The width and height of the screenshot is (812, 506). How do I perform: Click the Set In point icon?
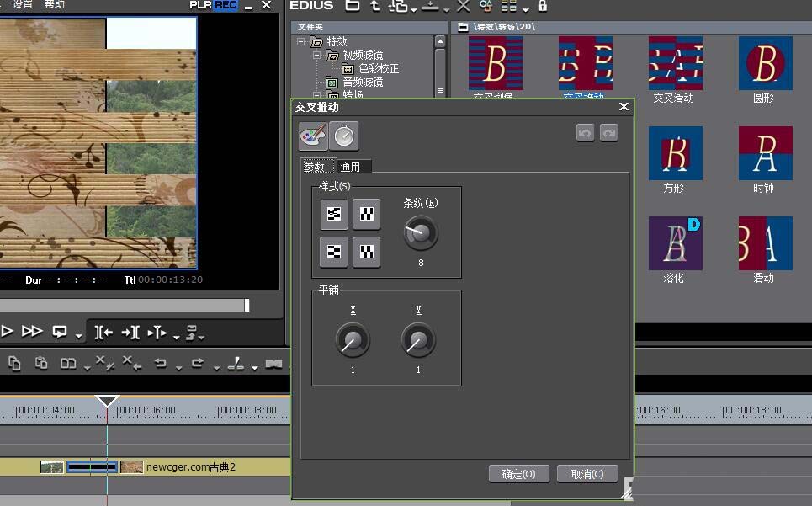coord(103,332)
